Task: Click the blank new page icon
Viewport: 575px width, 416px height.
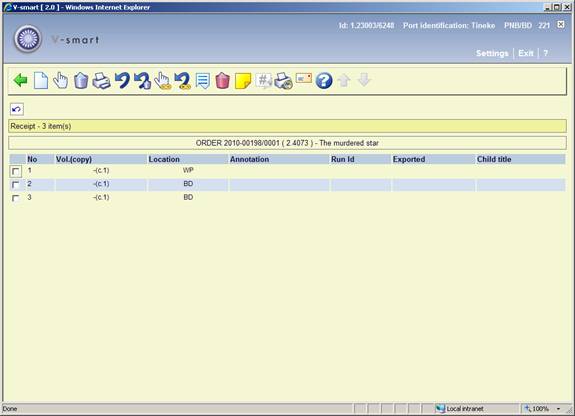Action: click(41, 80)
